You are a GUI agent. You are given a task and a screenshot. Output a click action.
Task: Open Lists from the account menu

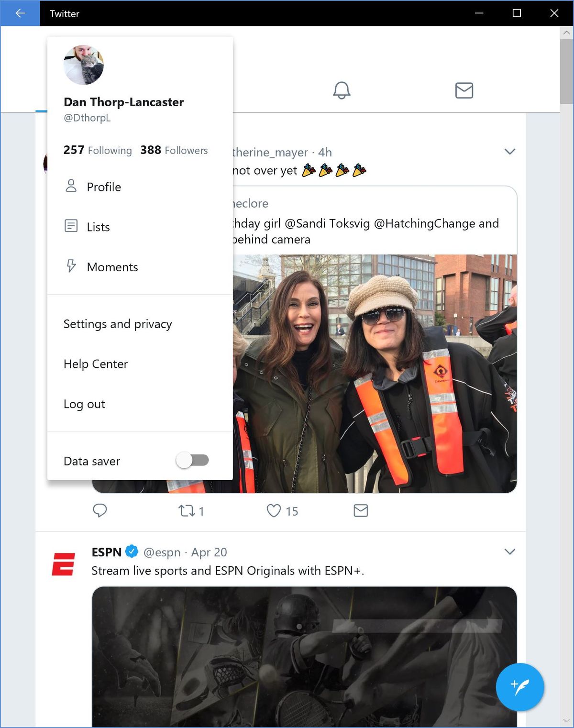coord(98,227)
